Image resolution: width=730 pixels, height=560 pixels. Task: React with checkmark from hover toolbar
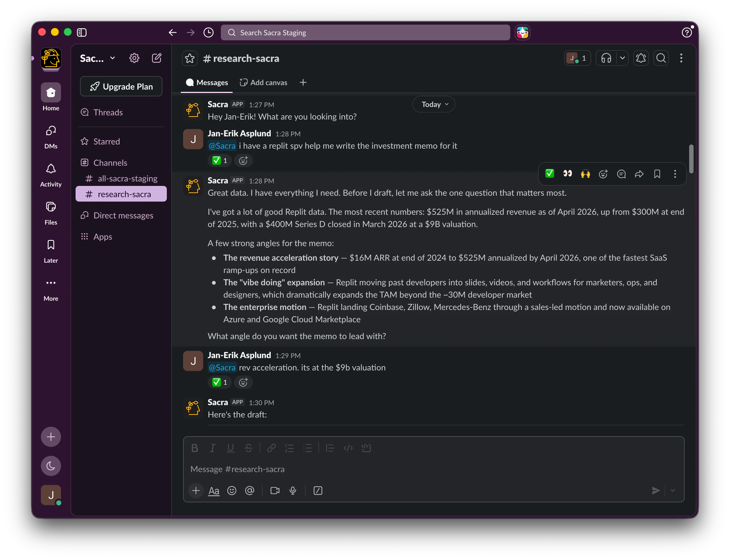tap(549, 174)
